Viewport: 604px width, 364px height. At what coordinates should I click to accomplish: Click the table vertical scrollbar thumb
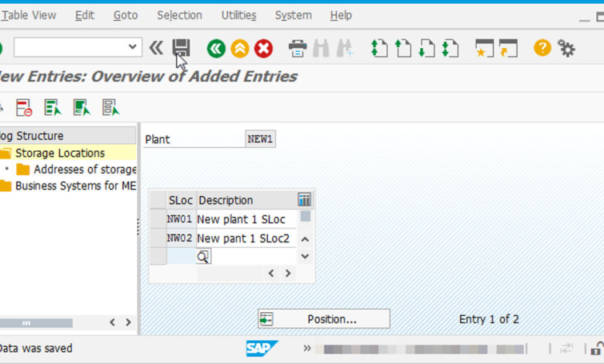coord(305,216)
